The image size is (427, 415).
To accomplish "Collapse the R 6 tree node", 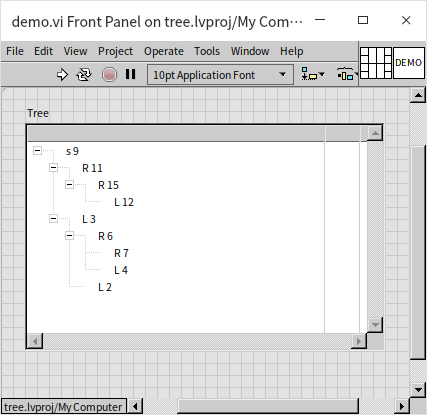I will (69, 236).
